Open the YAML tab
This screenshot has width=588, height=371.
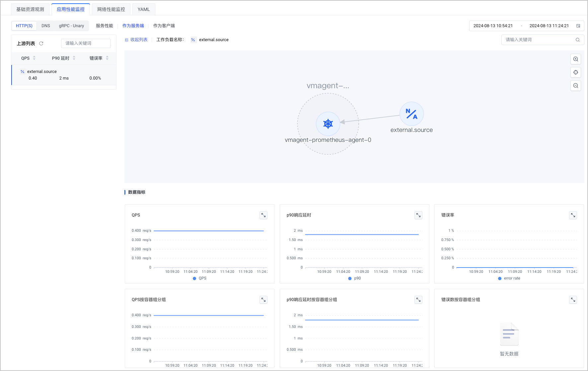144,9
